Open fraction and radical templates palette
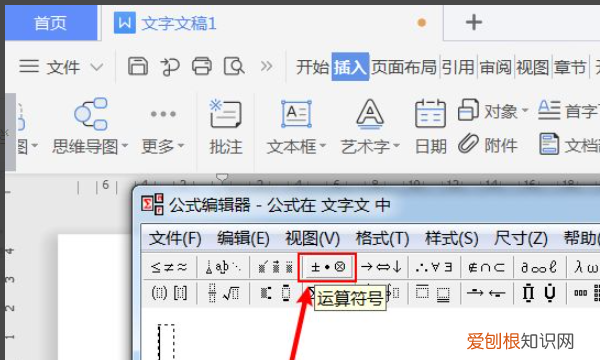The image size is (600, 360). 224,294
